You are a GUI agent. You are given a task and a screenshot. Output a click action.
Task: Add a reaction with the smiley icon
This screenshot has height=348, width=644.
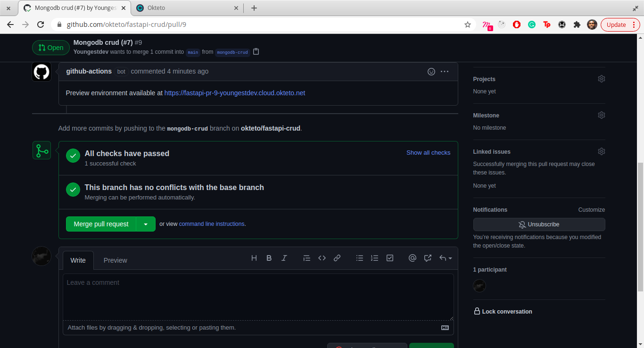pos(431,72)
